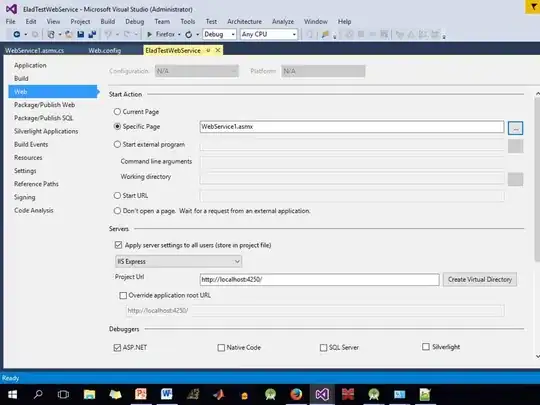Toggle the Native Code debugger checkbox
Image resolution: width=540 pixels, height=405 pixels.
(221, 347)
